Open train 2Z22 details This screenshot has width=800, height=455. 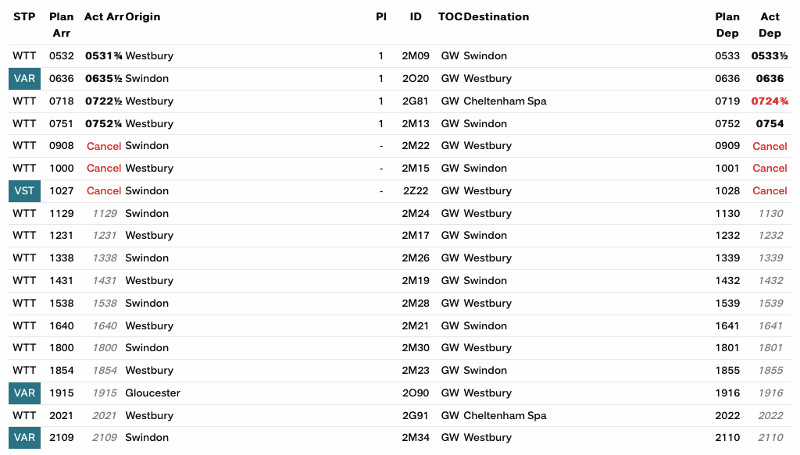[415, 191]
